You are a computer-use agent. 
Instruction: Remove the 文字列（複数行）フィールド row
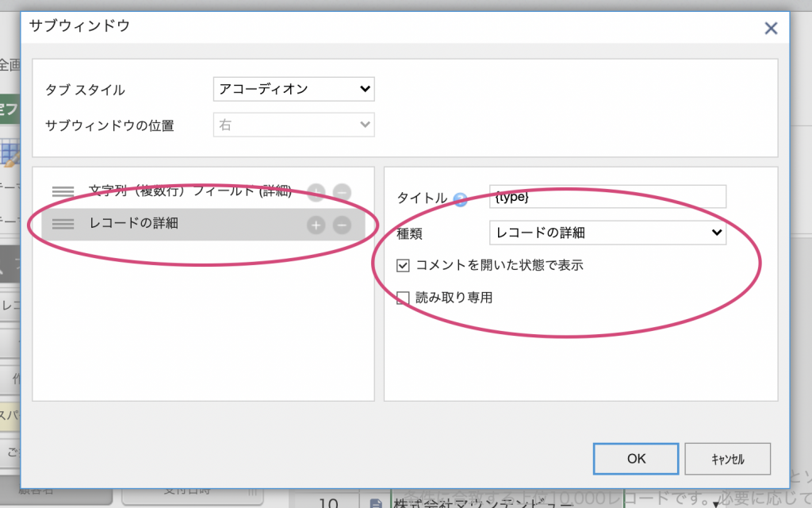coord(342,193)
